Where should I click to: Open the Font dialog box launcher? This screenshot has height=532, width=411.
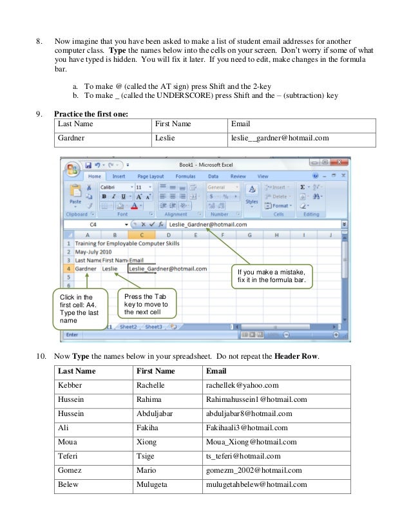pyautogui.click(x=151, y=214)
